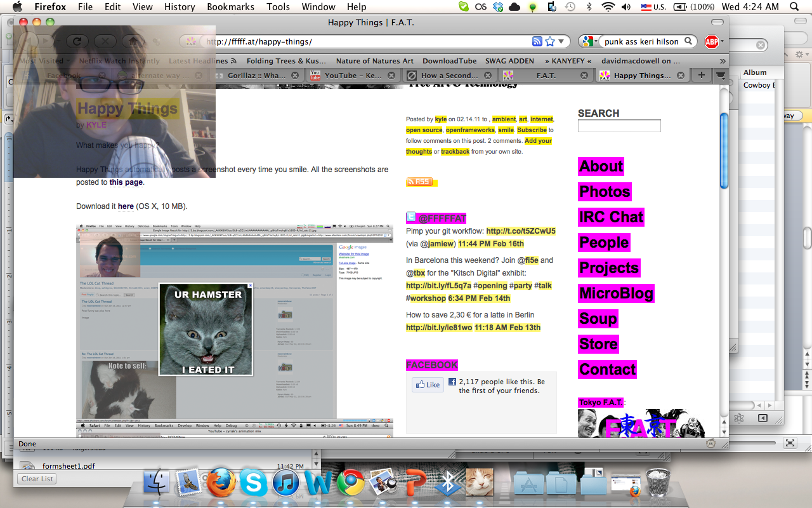This screenshot has width=812, height=508.
Task: Click the Facebook Like button
Action: point(428,385)
